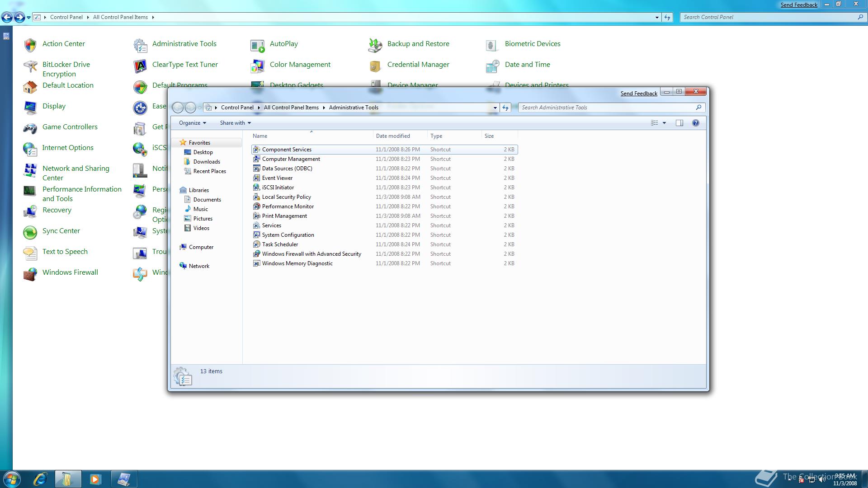Go back in main Control Panel window
The height and width of the screenshot is (488, 868).
pos(7,17)
